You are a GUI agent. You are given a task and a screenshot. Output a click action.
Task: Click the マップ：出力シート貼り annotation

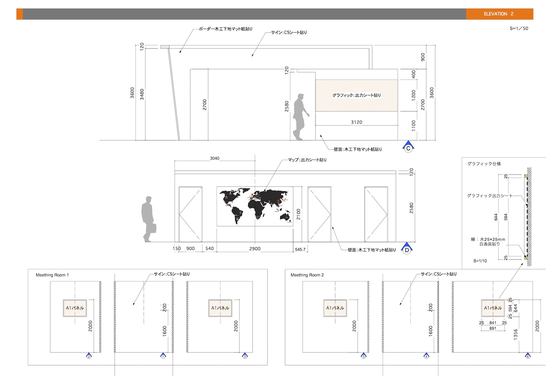307,160
